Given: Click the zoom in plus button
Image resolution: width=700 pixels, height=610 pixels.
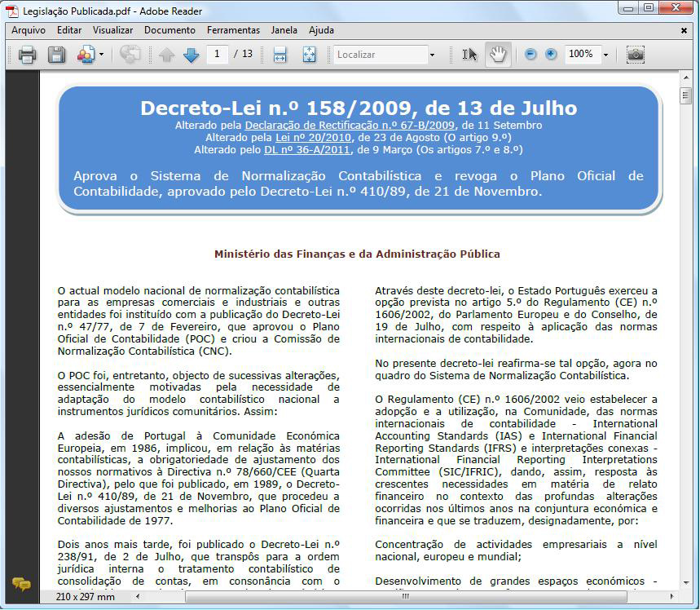Looking at the screenshot, I should 551,55.
